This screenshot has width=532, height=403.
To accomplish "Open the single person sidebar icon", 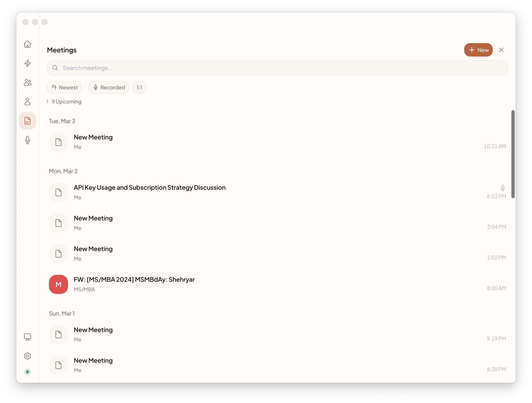I will (x=28, y=102).
